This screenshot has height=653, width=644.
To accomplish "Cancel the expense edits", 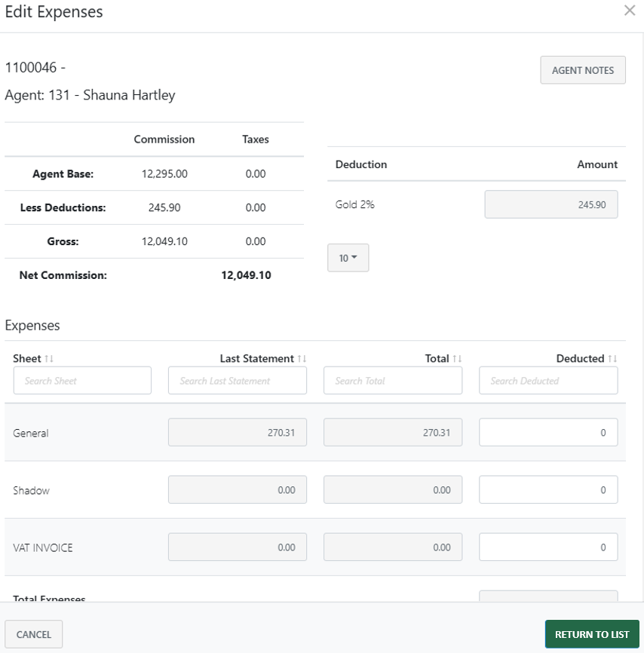I will (33, 634).
